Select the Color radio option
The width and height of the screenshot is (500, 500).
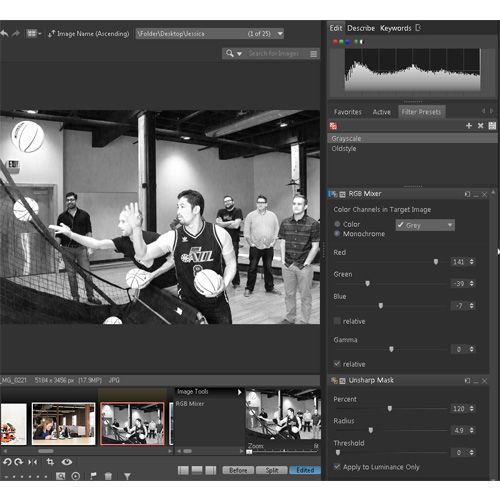[x=337, y=224]
